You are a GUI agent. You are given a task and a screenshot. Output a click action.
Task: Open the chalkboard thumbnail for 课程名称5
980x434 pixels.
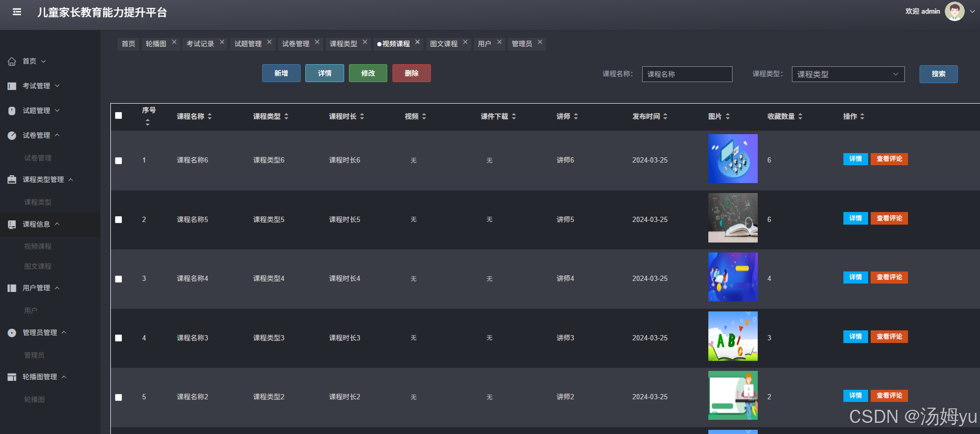click(733, 218)
